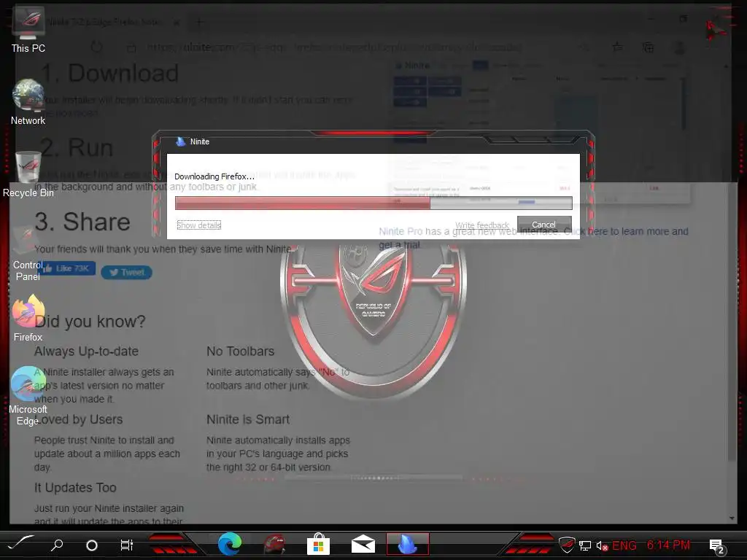Open a new browser tab
Viewport: 747px width, 560px height.
click(200, 22)
